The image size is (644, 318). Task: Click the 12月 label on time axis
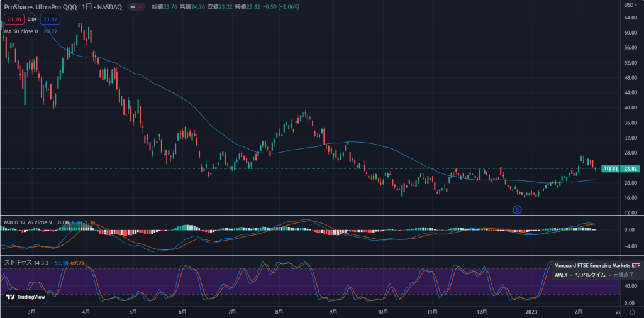(x=482, y=312)
